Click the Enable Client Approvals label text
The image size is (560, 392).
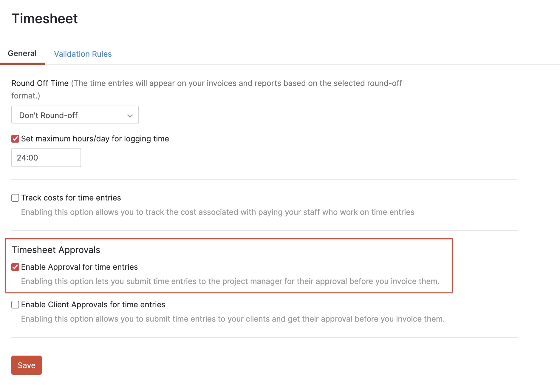coord(93,305)
